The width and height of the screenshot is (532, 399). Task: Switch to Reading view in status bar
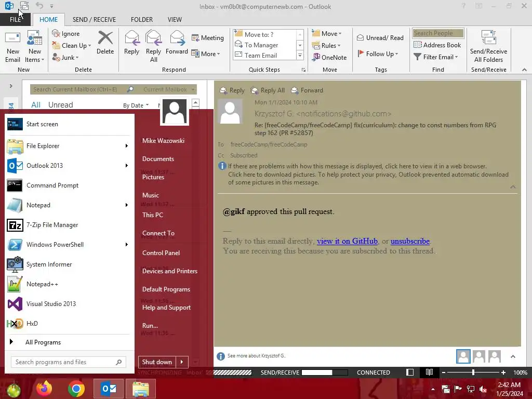point(429,372)
